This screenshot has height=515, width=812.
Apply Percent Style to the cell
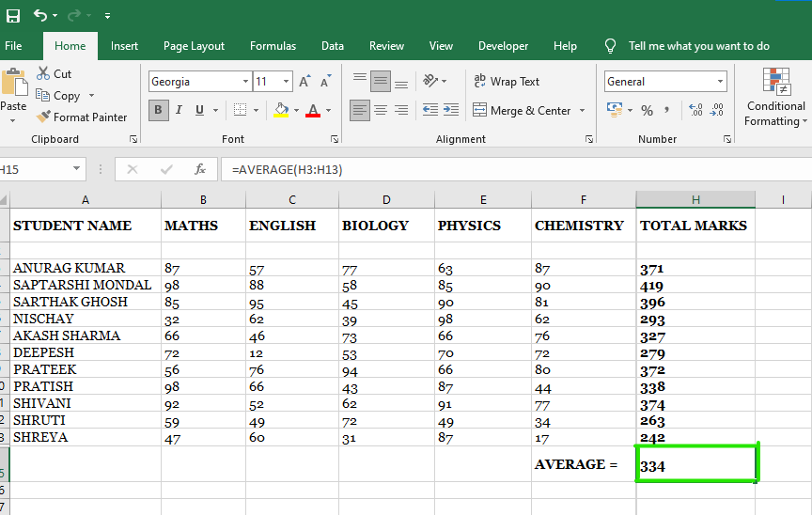[647, 111]
